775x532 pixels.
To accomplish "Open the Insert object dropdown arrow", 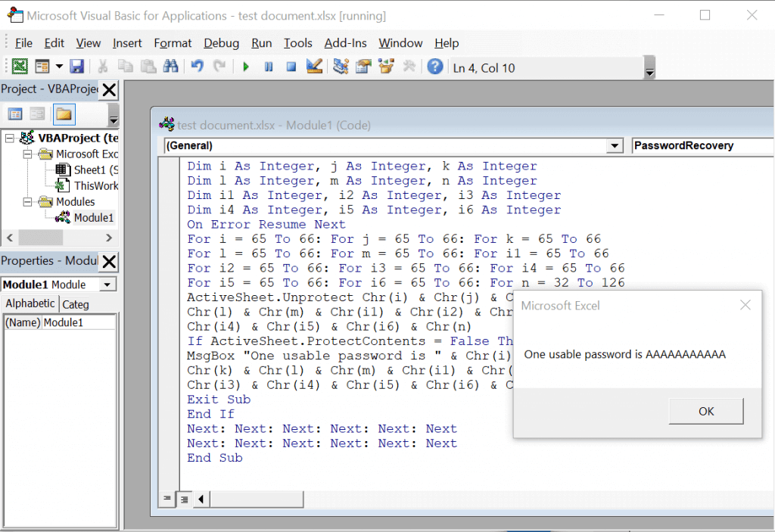I will (59, 67).
